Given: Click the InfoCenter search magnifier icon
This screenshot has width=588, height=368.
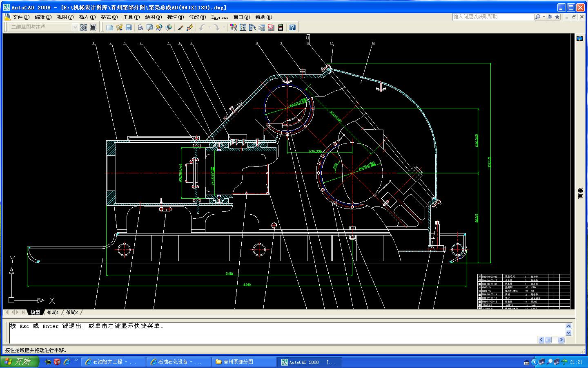Looking at the screenshot, I should [538, 17].
